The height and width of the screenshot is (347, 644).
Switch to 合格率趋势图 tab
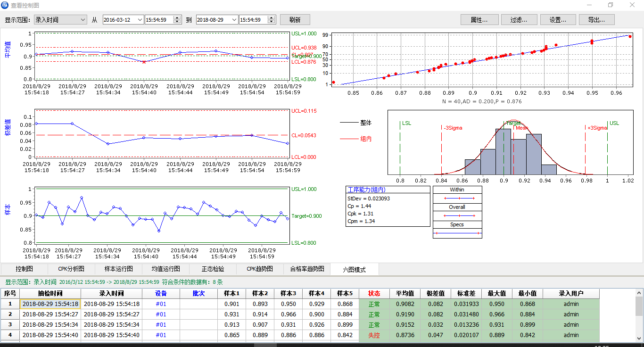point(307,269)
